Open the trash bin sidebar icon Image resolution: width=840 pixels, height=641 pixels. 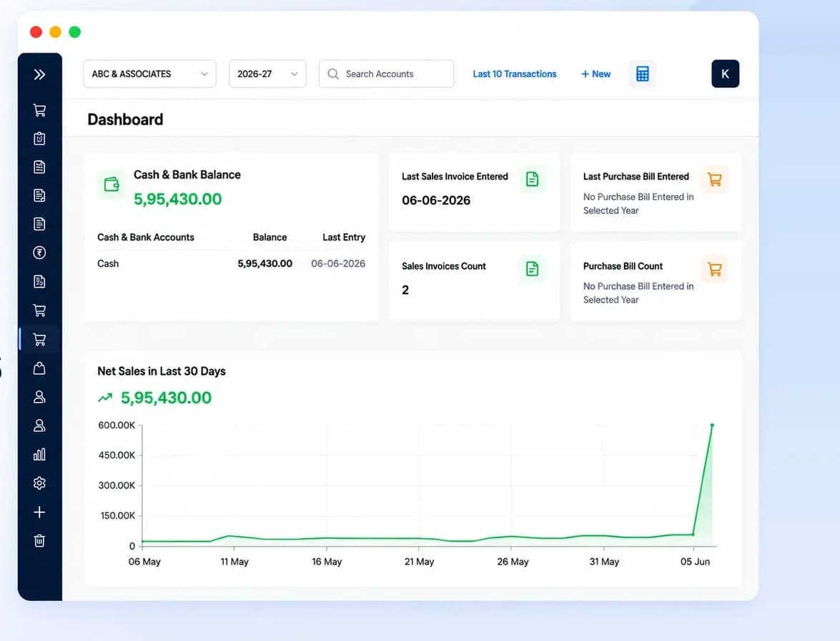click(39, 541)
